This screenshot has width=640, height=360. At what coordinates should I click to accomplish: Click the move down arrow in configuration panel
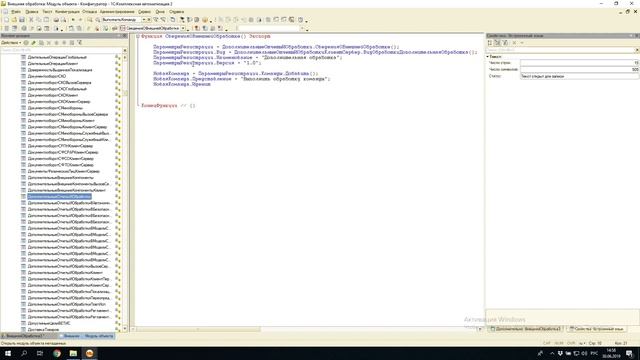[64, 42]
